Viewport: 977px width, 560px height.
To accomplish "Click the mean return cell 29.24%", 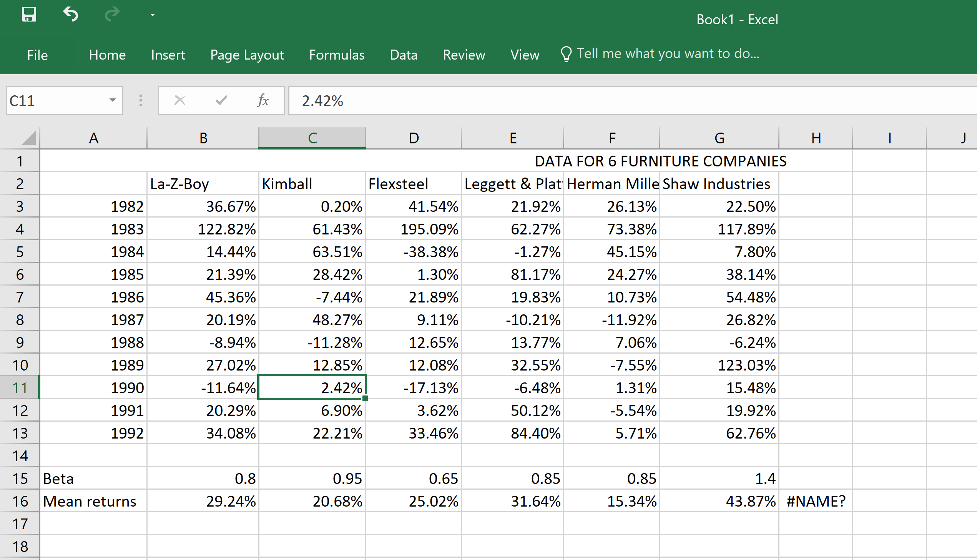I will (x=203, y=501).
